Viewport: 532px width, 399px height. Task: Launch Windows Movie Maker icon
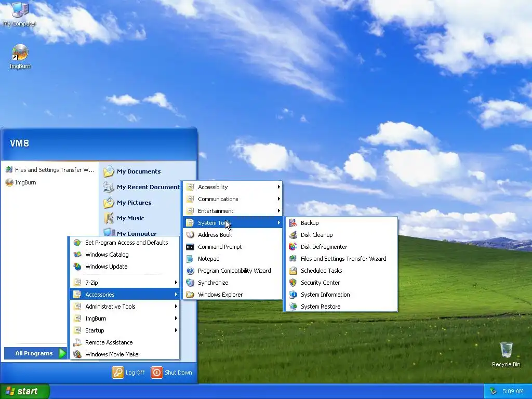click(77, 354)
